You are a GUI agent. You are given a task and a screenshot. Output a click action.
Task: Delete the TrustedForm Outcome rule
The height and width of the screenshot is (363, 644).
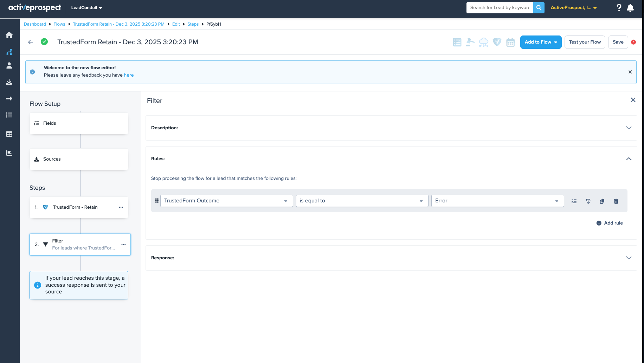coord(616,201)
